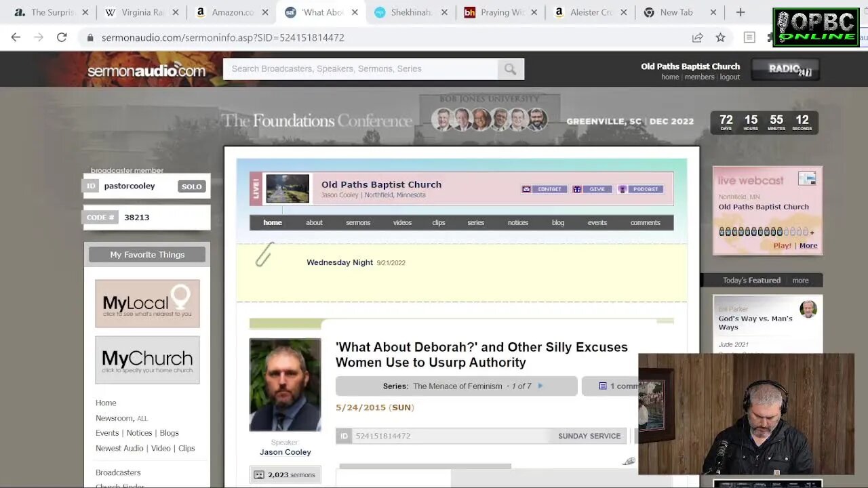Click the sermonaudio.com logo
This screenshot has width=868, height=488.
tap(146, 70)
